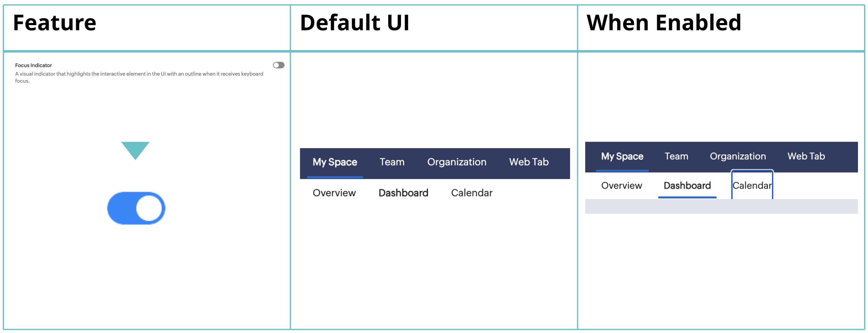Select My Space tab in Default UI panel
The height and width of the screenshot is (333, 868).
335,162
